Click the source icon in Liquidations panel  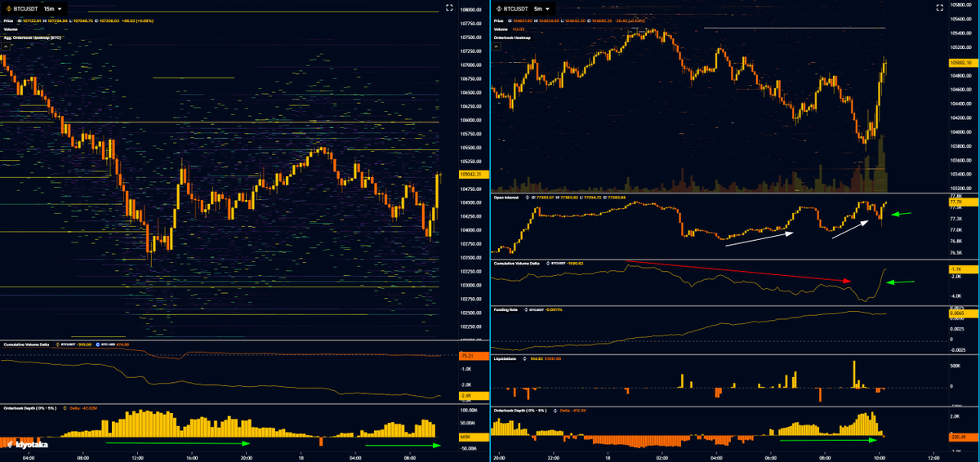tap(524, 358)
